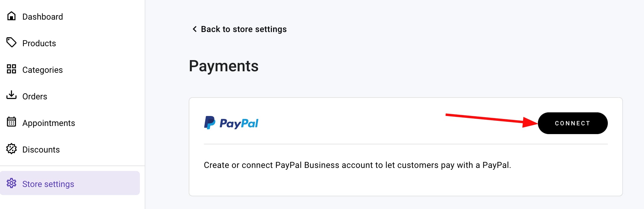The image size is (644, 209).
Task: Click the Discounts badge icon
Action: pyautogui.click(x=11, y=149)
